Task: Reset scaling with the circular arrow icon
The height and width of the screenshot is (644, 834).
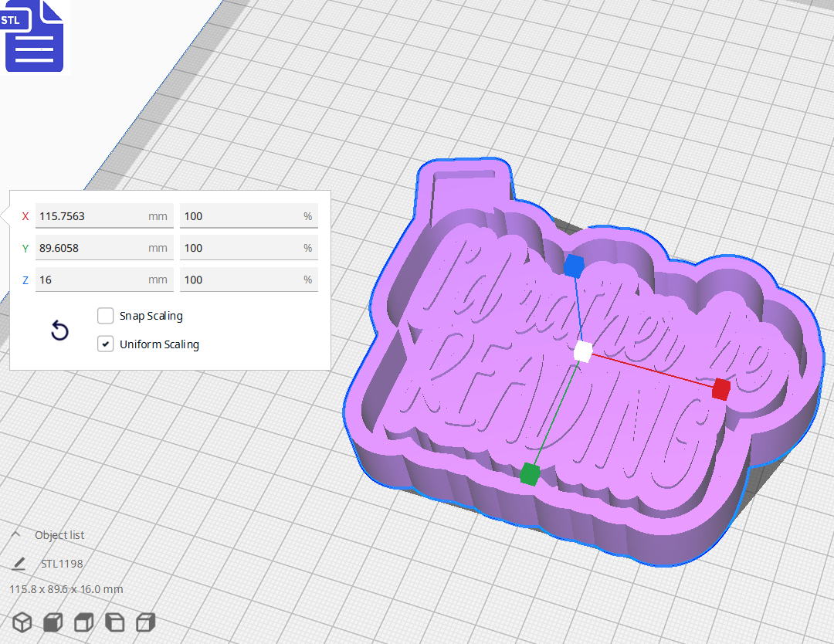Action: tap(59, 330)
